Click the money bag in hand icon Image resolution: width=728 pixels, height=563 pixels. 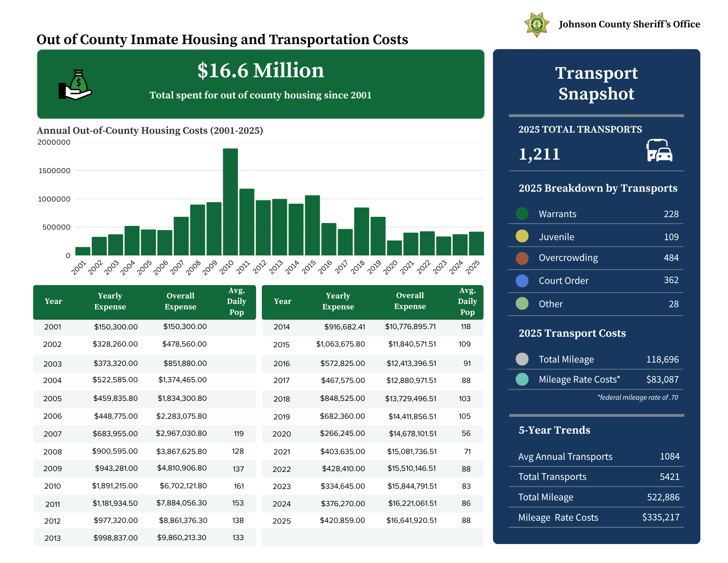click(75, 85)
